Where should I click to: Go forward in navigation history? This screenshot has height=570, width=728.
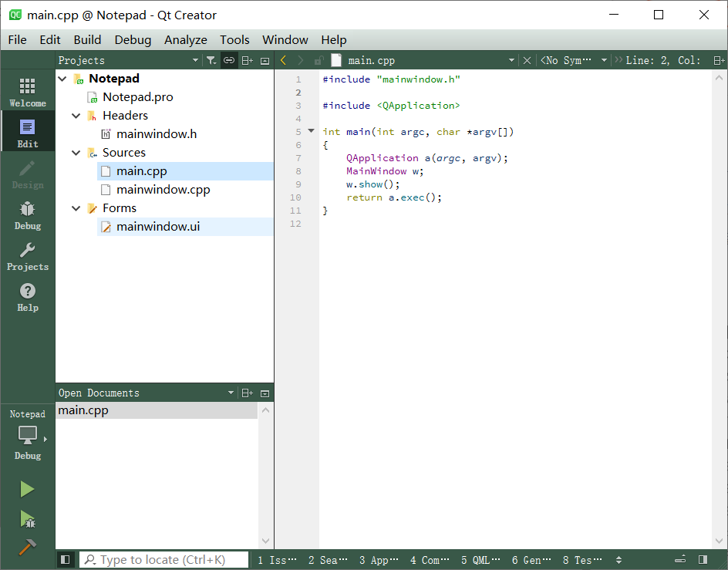tap(301, 60)
